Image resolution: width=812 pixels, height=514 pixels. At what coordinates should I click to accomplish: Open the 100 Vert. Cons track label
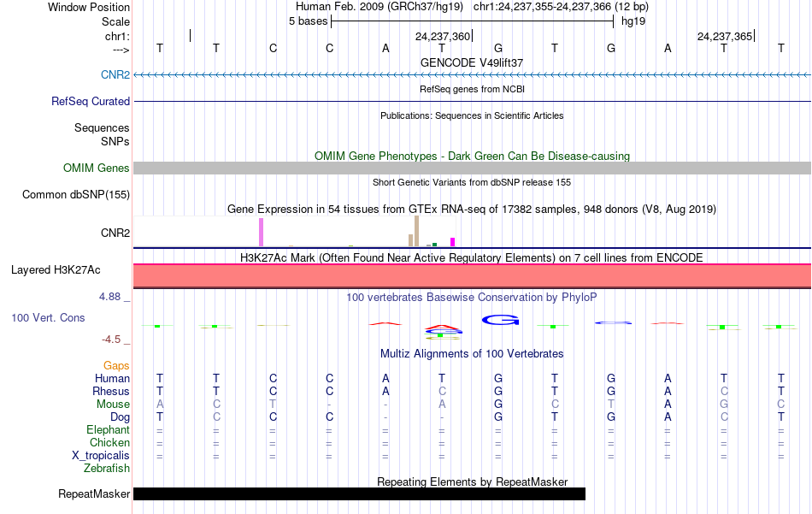coord(48,317)
